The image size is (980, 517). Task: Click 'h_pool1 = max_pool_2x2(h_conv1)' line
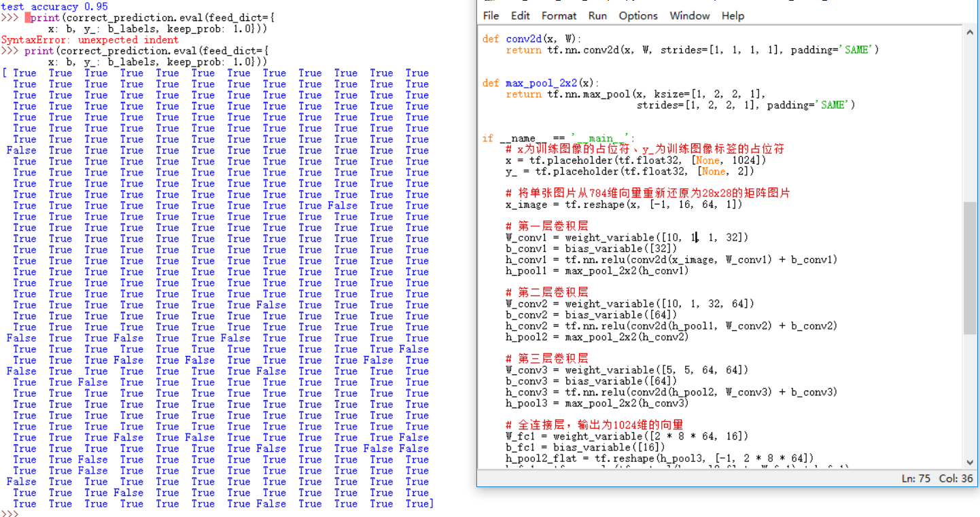(x=597, y=270)
